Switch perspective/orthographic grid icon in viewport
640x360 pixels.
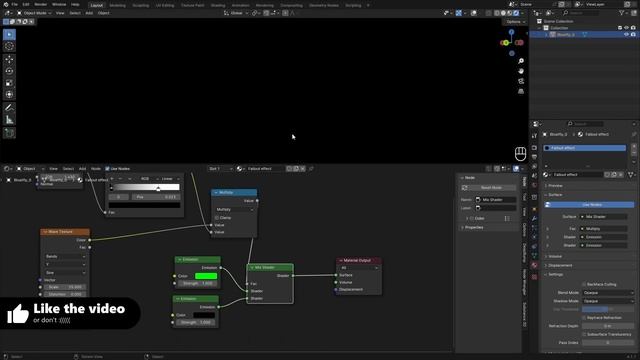pyautogui.click(x=521, y=91)
